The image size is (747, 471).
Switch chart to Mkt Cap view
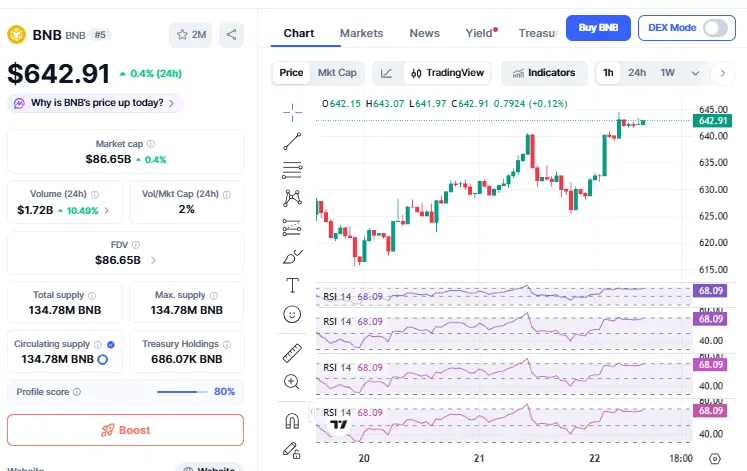337,73
